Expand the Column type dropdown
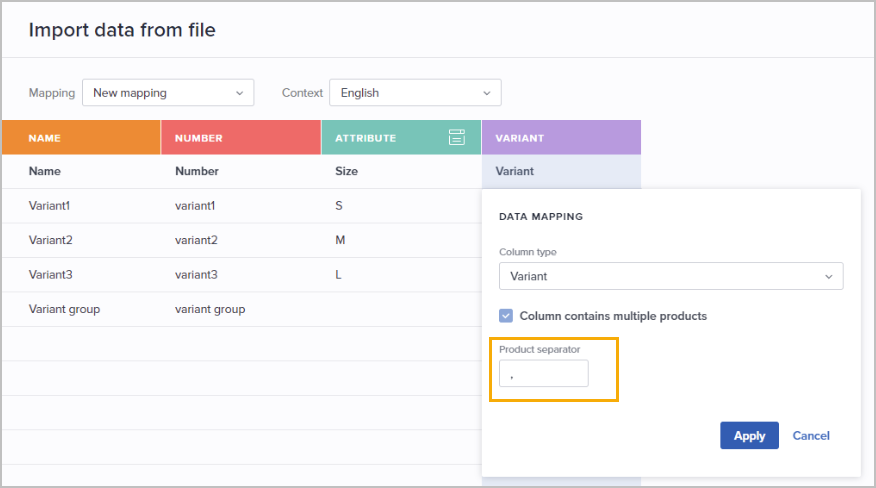Viewport: 876px width, 488px height. [x=671, y=276]
